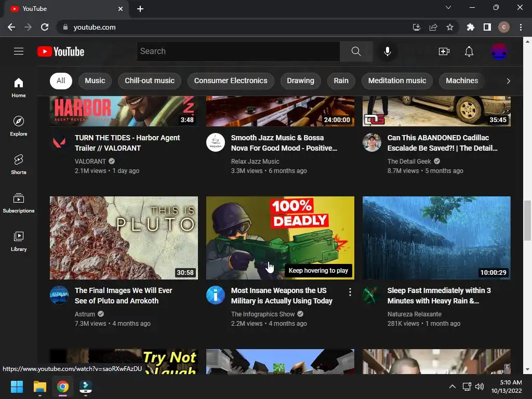Open the YouTube hamburger guide menu
This screenshot has width=532, height=399.
point(19,51)
